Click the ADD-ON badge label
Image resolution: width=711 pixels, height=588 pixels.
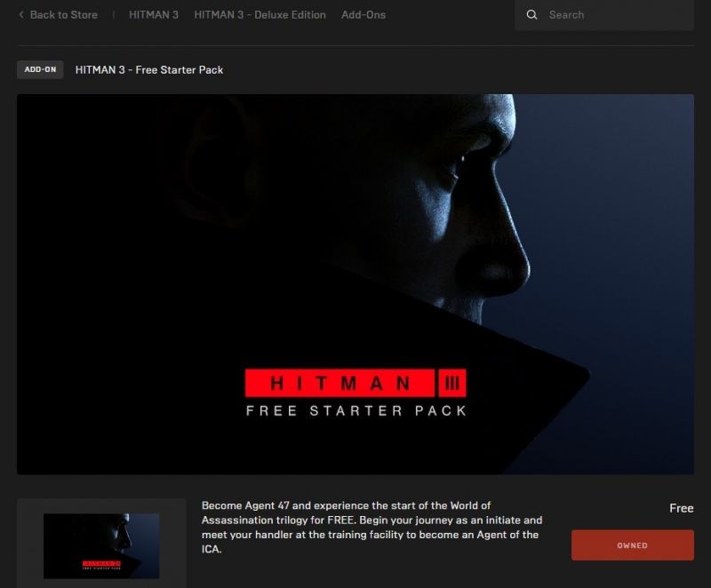pos(40,70)
